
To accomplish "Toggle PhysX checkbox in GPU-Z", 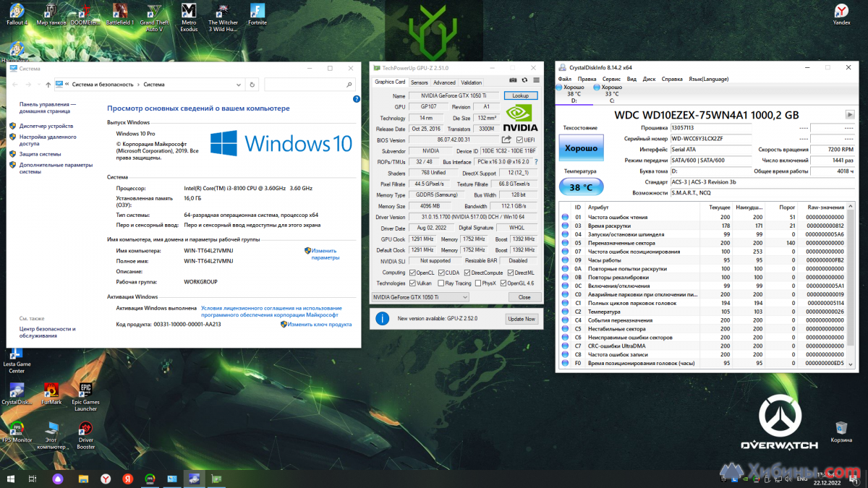I will click(x=478, y=283).
